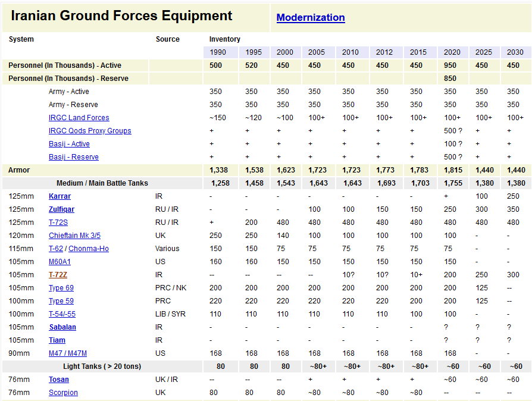Select the 2030 year column header
Screen dimensions: 532x401
pyautogui.click(x=516, y=52)
